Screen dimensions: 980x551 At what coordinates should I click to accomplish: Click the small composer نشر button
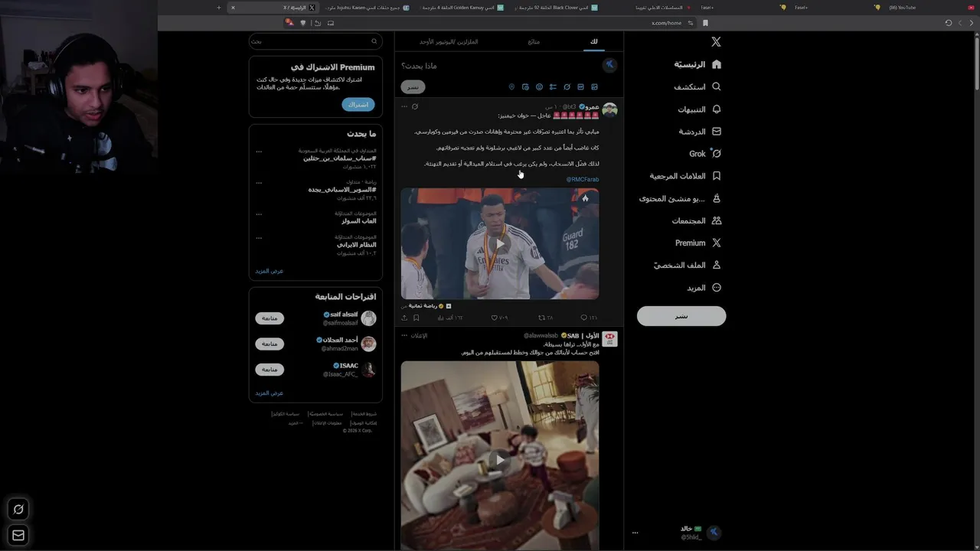pyautogui.click(x=413, y=87)
